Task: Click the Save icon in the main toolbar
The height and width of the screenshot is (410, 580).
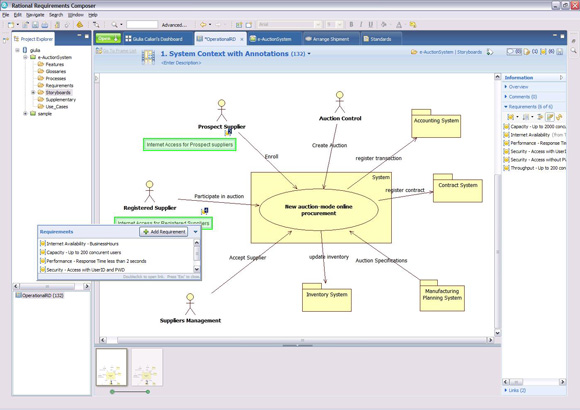Action: (x=35, y=25)
